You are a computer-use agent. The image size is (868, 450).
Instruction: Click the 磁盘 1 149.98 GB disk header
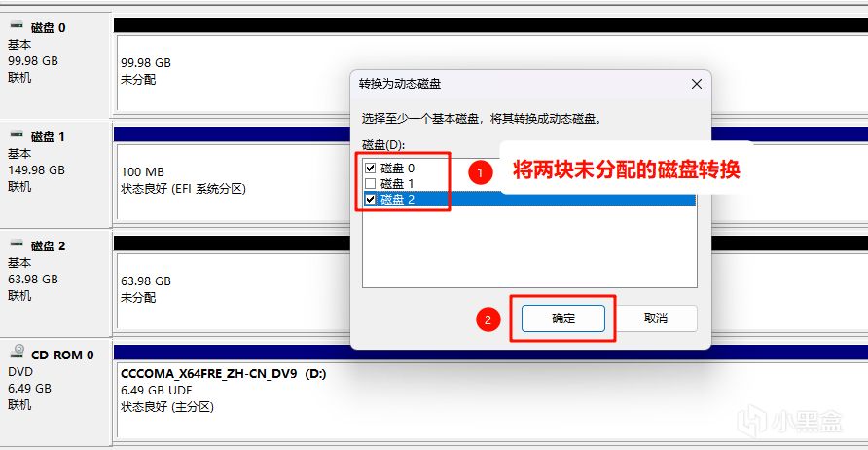pos(55,173)
